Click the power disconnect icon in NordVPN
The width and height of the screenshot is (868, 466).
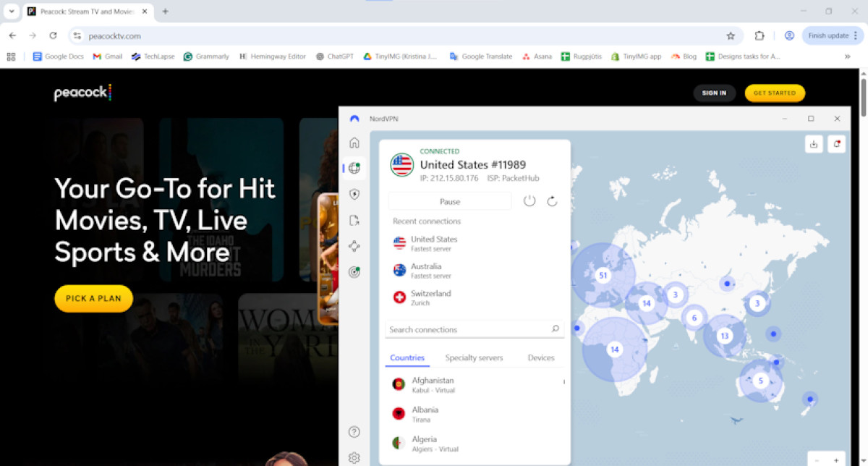(529, 201)
